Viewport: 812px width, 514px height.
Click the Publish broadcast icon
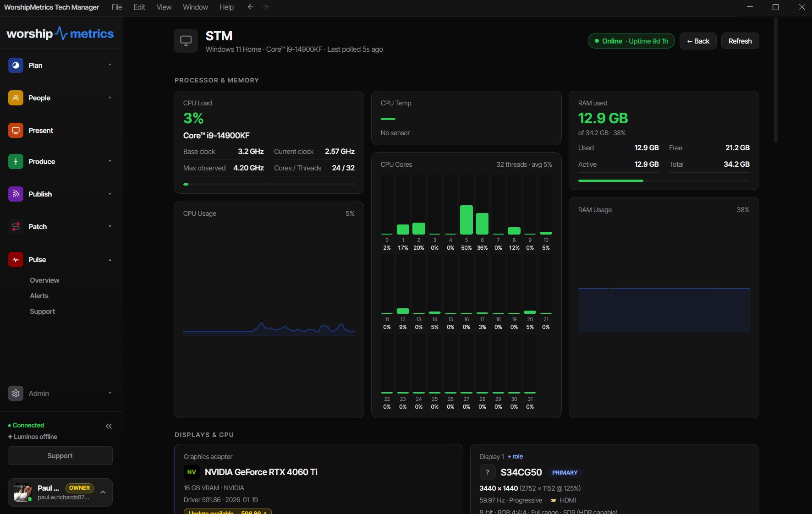16,194
